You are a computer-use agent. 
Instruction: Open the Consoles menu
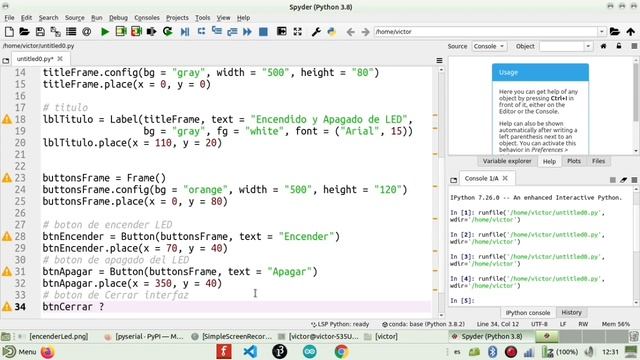point(147,18)
